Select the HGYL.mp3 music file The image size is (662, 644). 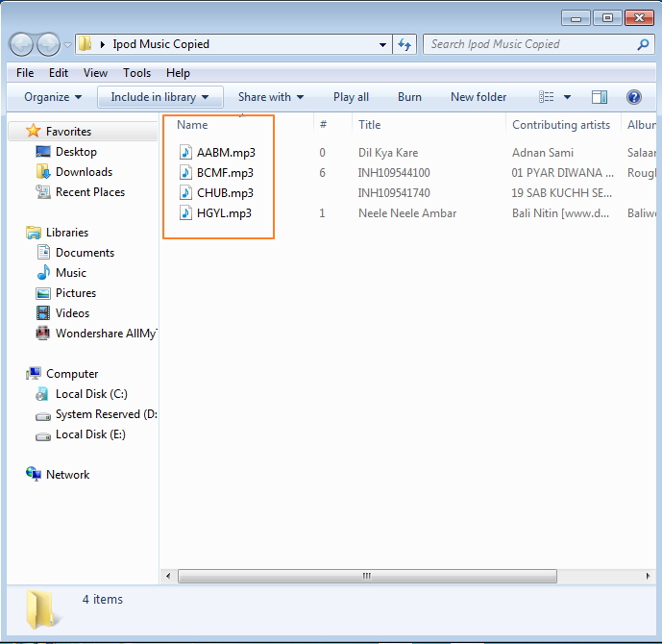click(x=224, y=213)
